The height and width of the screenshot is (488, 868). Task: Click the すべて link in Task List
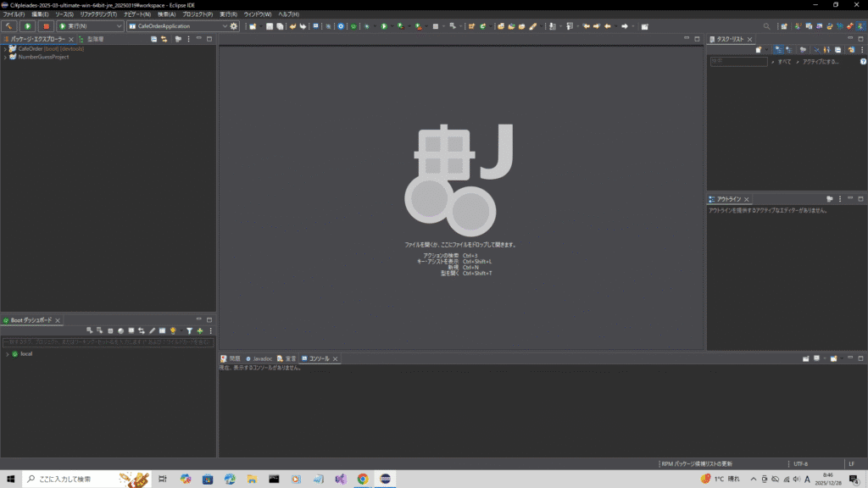click(784, 62)
